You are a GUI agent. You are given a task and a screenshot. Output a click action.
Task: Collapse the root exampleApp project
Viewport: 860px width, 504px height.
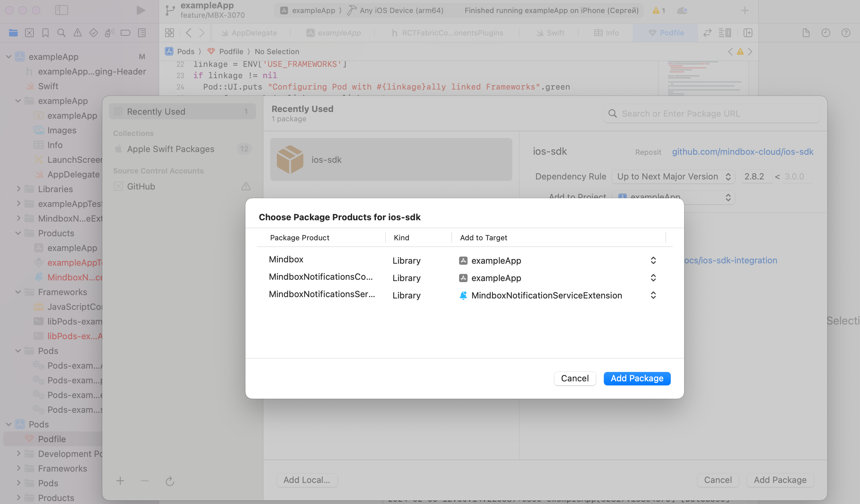tap(9, 56)
